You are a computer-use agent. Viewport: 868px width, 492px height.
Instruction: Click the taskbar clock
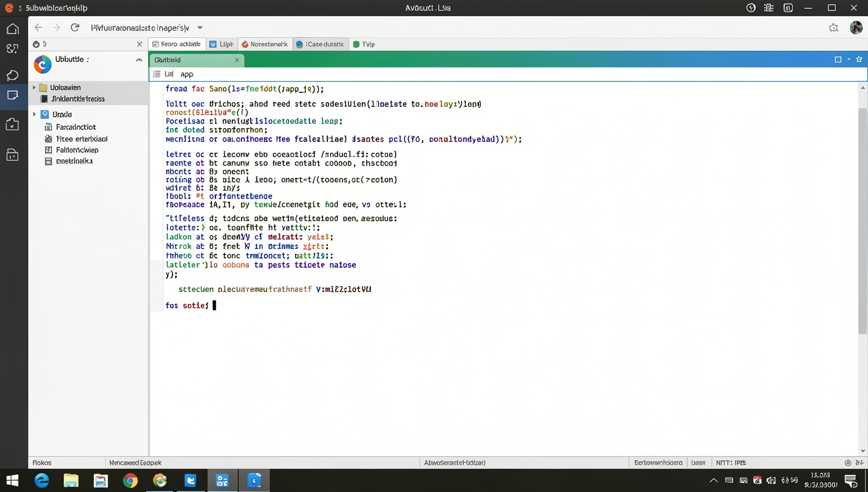pyautogui.click(x=821, y=480)
